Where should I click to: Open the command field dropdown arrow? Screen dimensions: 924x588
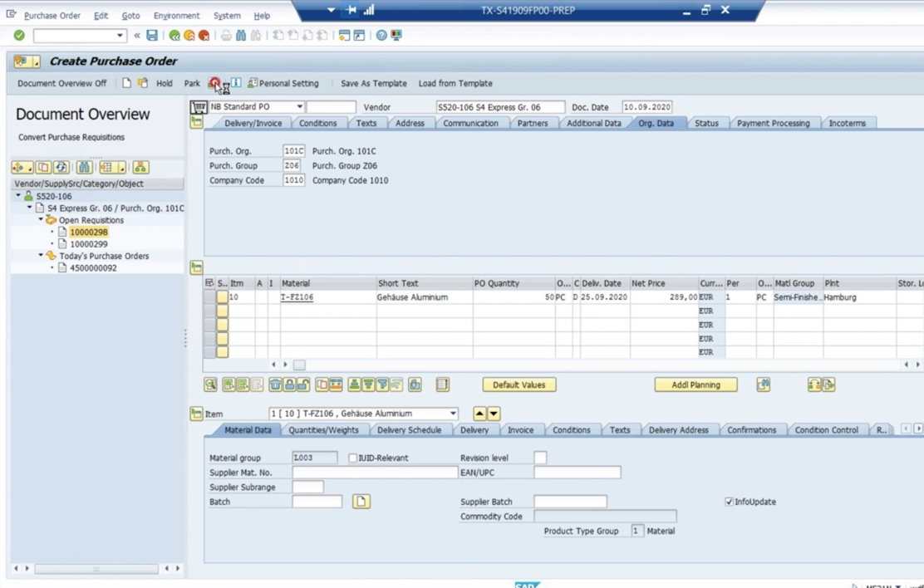(120, 36)
